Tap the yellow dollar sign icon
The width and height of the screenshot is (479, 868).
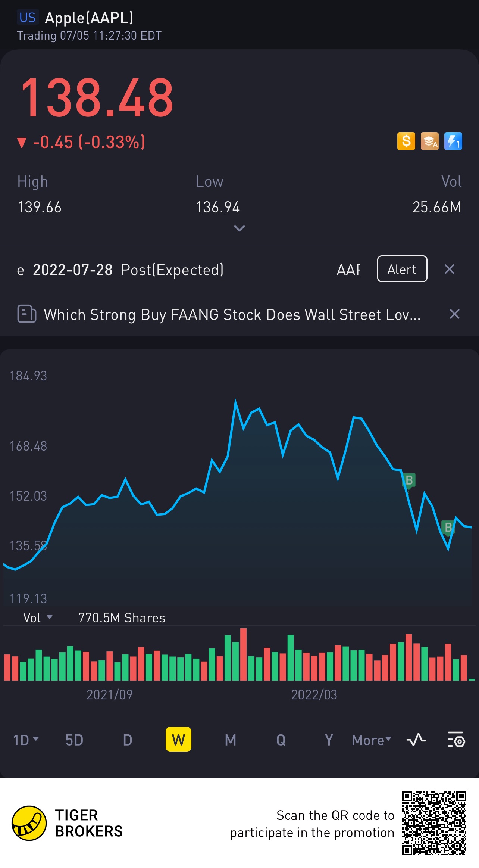406,141
